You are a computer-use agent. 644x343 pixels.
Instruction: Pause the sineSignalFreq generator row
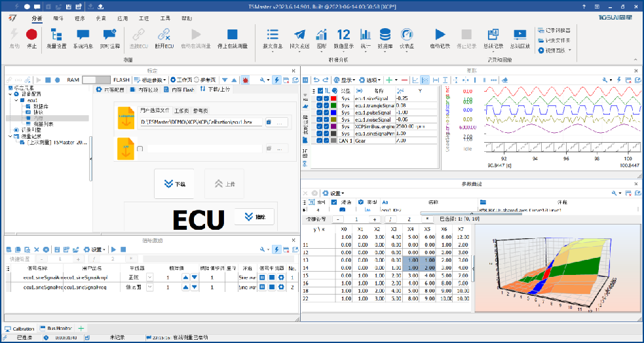coord(261,287)
